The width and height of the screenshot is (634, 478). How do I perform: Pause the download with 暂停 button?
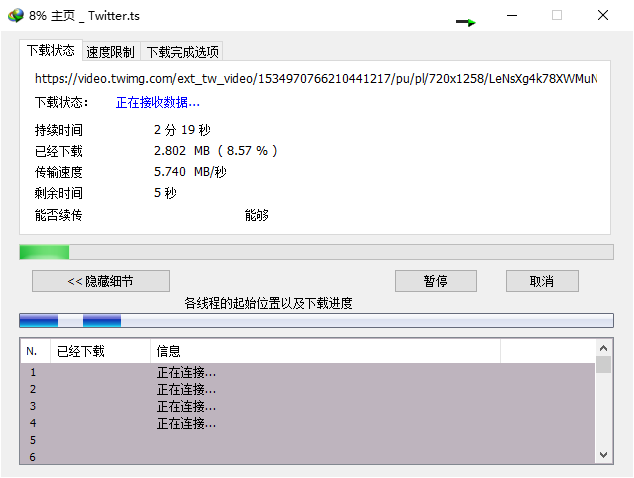click(435, 281)
